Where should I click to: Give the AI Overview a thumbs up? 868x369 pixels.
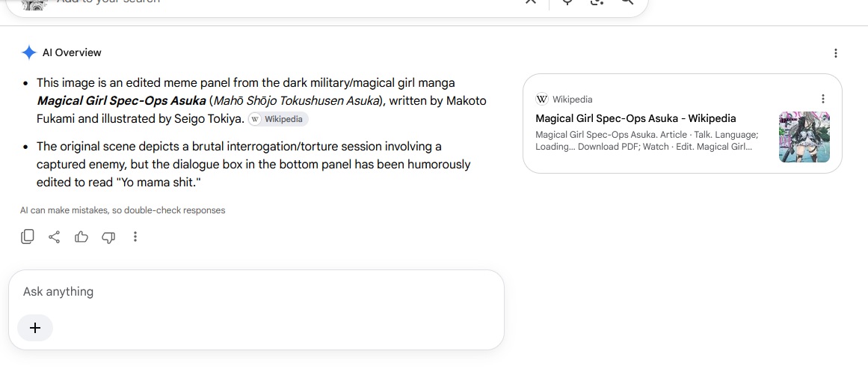coord(81,237)
